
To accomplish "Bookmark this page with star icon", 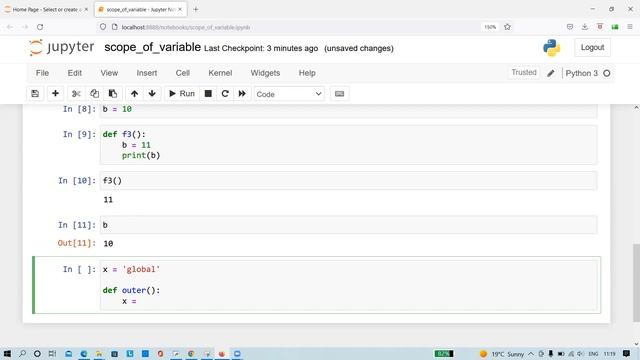I will tap(507, 27).
